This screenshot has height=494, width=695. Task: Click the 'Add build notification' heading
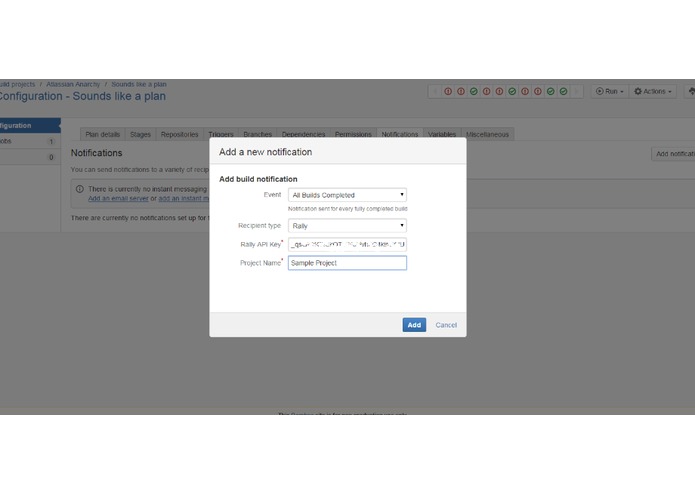(258, 179)
